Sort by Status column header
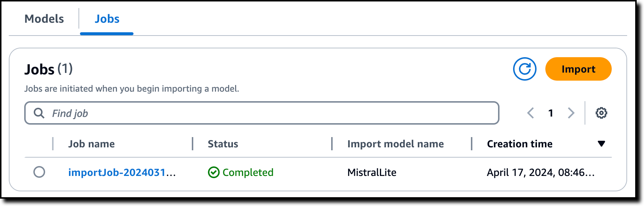The width and height of the screenshot is (644, 206). (x=223, y=144)
